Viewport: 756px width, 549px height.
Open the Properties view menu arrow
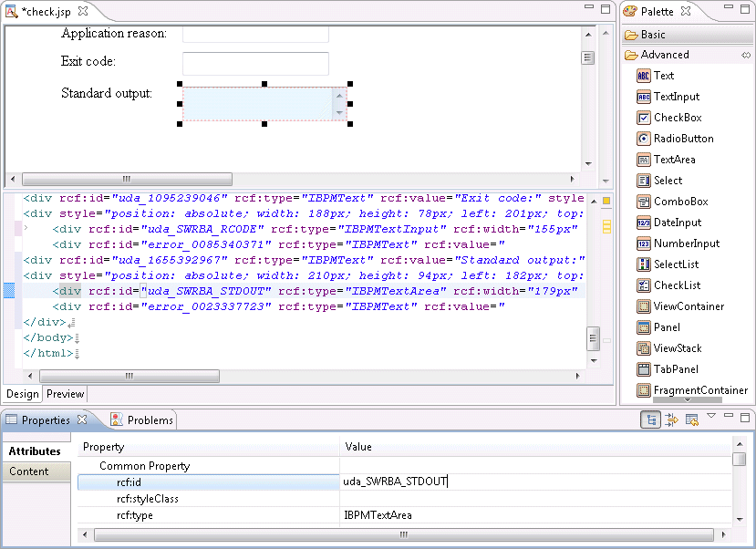click(x=711, y=416)
